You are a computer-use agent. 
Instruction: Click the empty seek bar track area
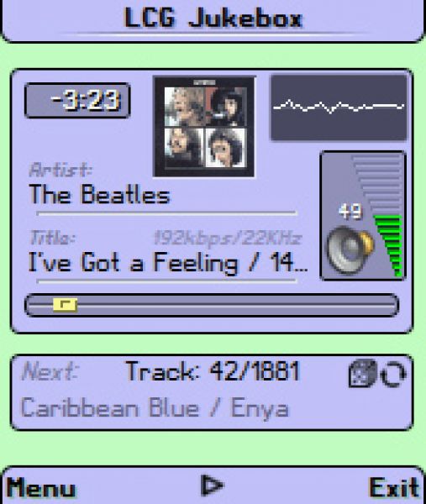click(236, 305)
